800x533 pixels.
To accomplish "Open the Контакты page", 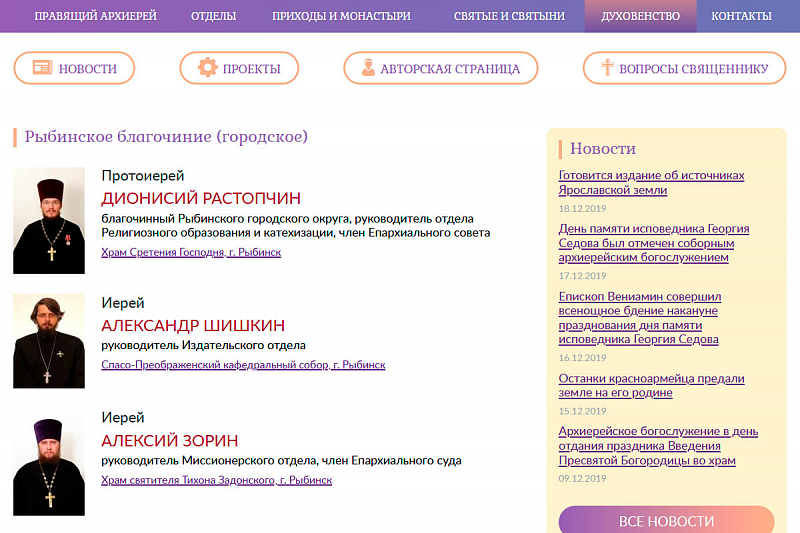I will [741, 16].
